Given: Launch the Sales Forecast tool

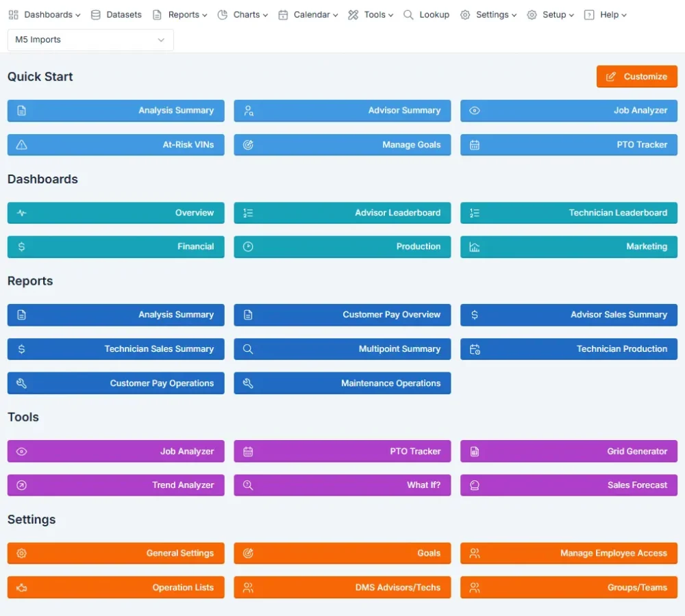Looking at the screenshot, I should pos(569,485).
